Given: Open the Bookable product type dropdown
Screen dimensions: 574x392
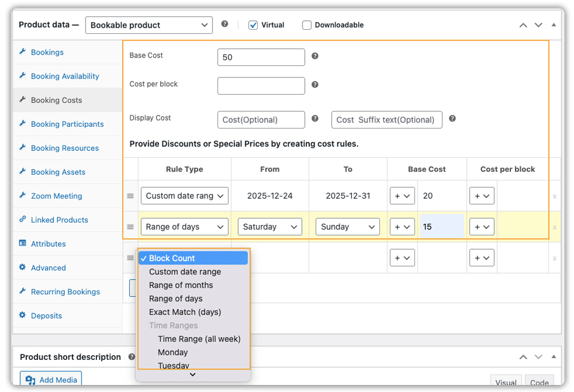Looking at the screenshot, I should (x=149, y=25).
